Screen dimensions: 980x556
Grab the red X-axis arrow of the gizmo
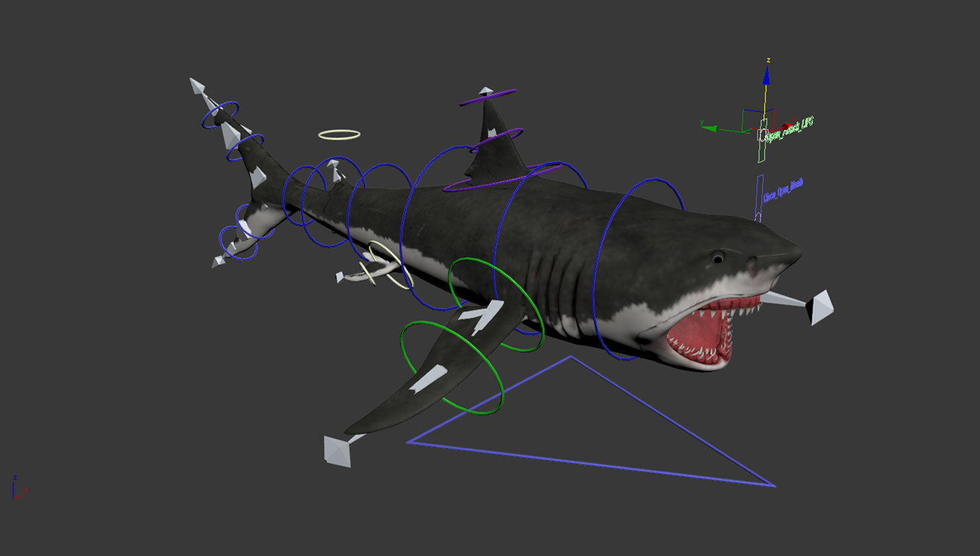(788, 126)
